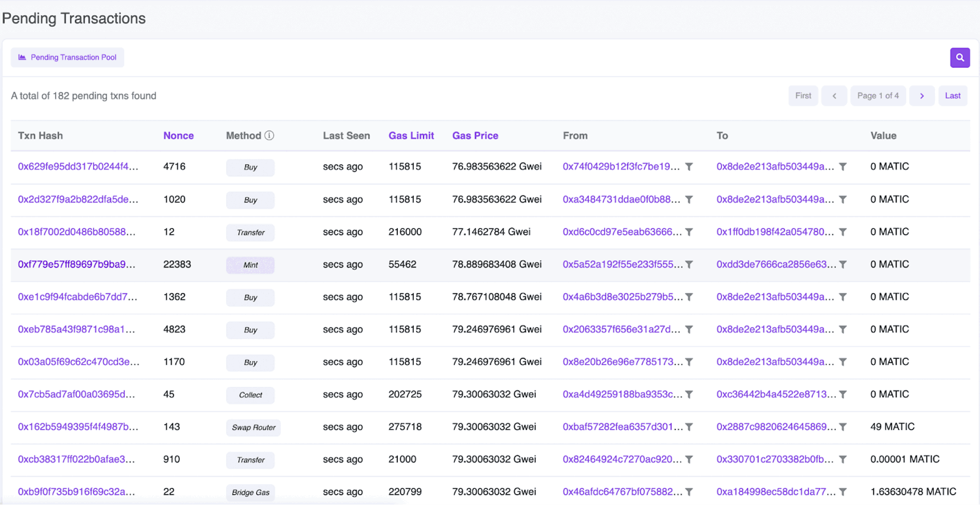980x505 pixels.
Task: Jump to the Last page
Action: [x=952, y=96]
